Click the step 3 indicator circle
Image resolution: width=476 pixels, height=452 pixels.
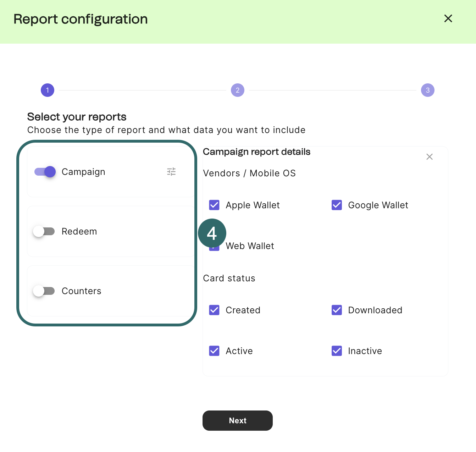tap(427, 90)
